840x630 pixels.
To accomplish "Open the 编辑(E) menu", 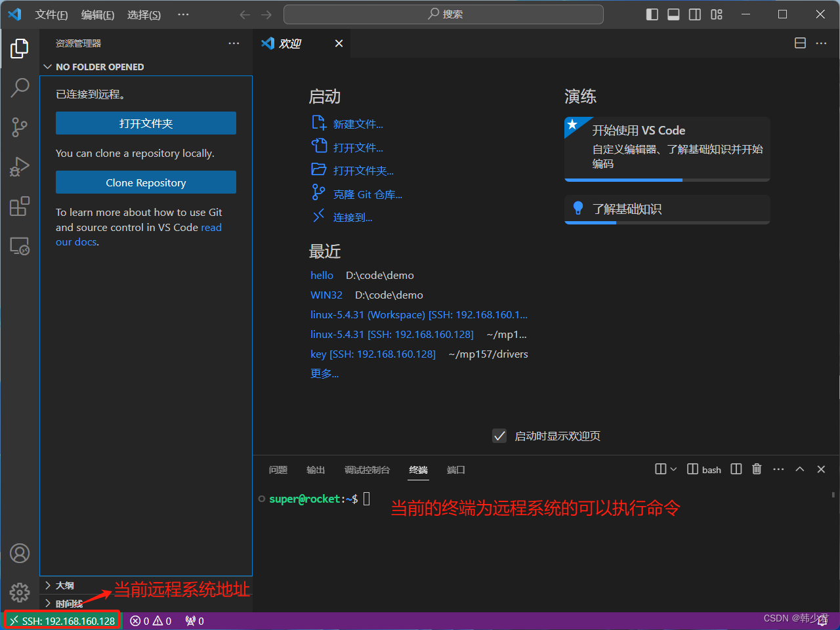I will tap(98, 14).
